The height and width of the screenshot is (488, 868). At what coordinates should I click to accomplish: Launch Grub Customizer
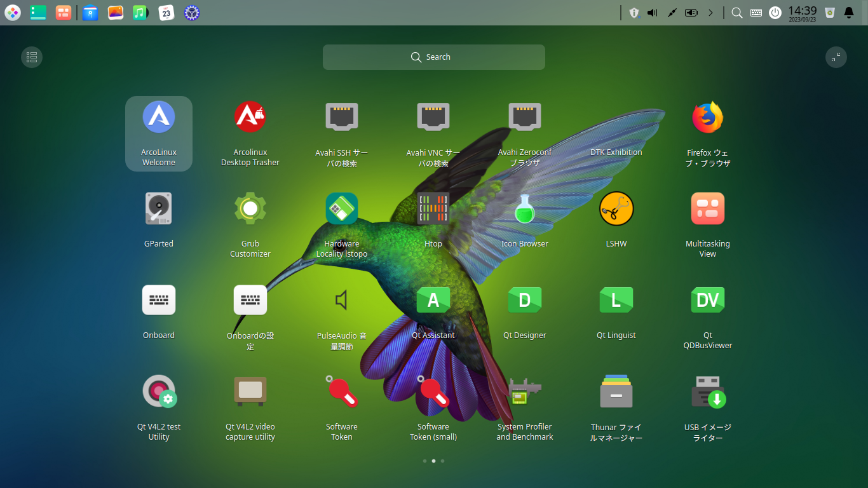tap(250, 225)
